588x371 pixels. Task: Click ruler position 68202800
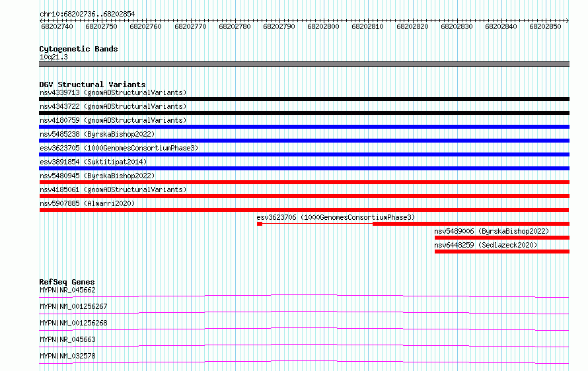click(x=323, y=26)
